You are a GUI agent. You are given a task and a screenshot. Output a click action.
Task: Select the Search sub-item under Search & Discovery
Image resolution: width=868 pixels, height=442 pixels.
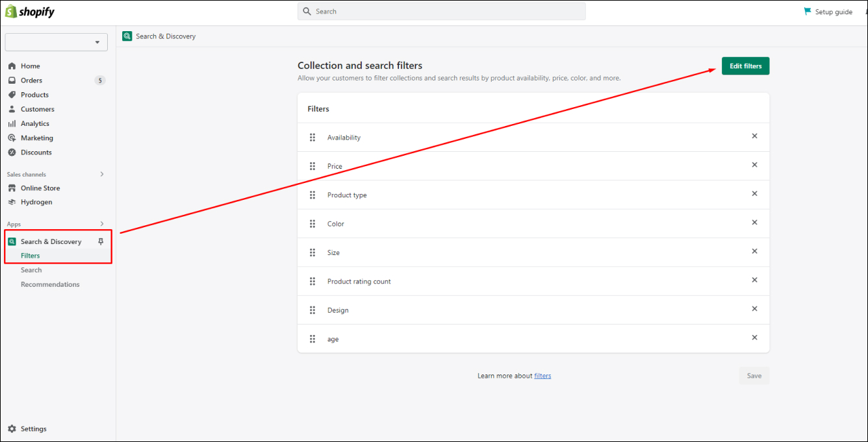click(x=31, y=270)
